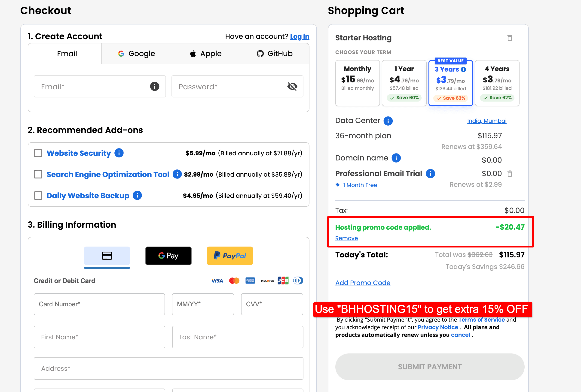Open the Privacy Notice link
This screenshot has height=392, width=581.
click(438, 327)
